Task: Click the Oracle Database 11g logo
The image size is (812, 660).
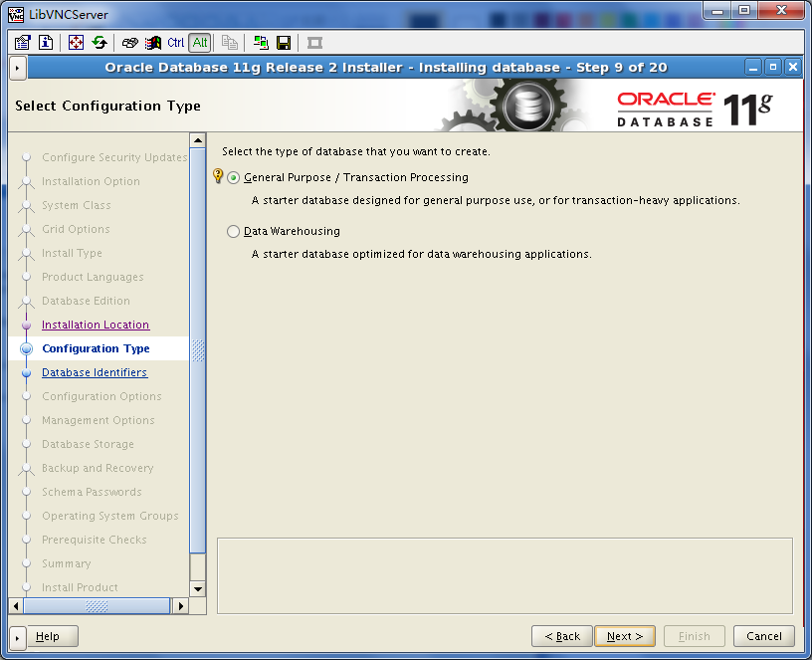Action: click(695, 110)
